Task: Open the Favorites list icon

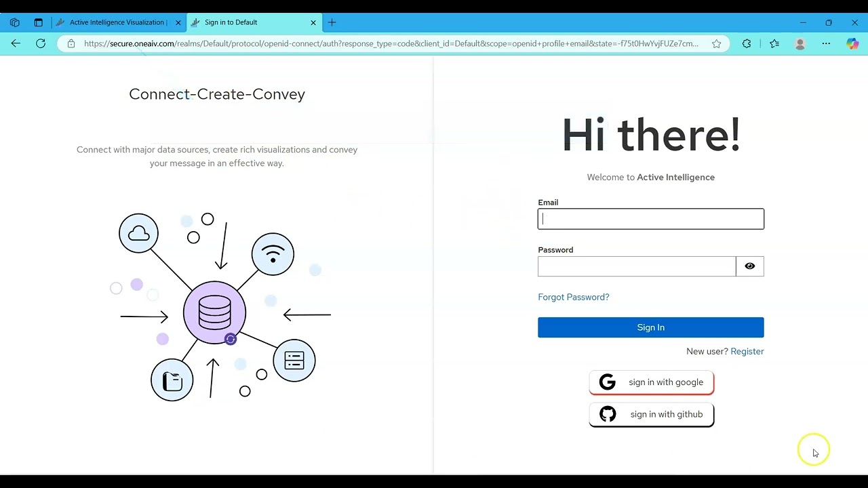Action: (774, 43)
